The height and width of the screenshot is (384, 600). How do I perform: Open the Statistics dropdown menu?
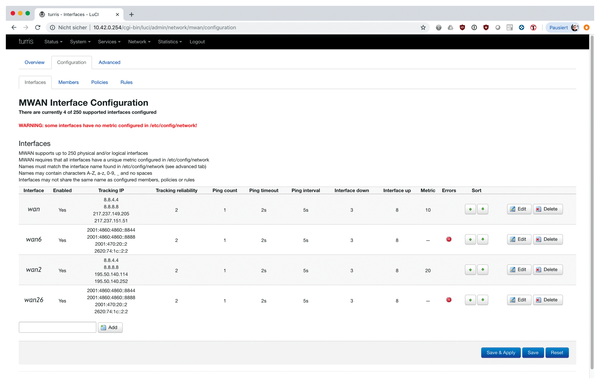click(170, 42)
